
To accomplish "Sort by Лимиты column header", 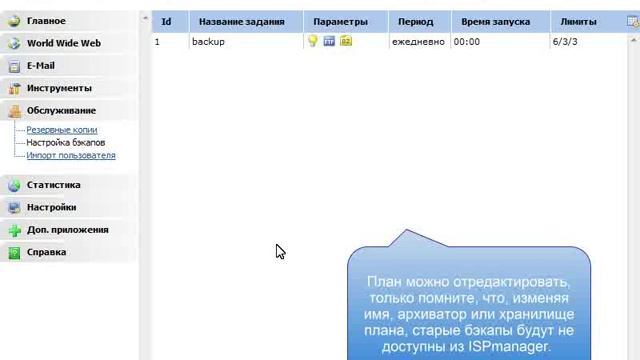I will [x=588, y=22].
